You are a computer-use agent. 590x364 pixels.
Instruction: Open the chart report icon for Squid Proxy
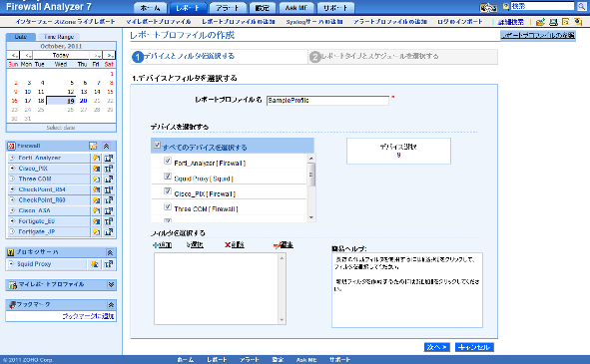(109, 264)
